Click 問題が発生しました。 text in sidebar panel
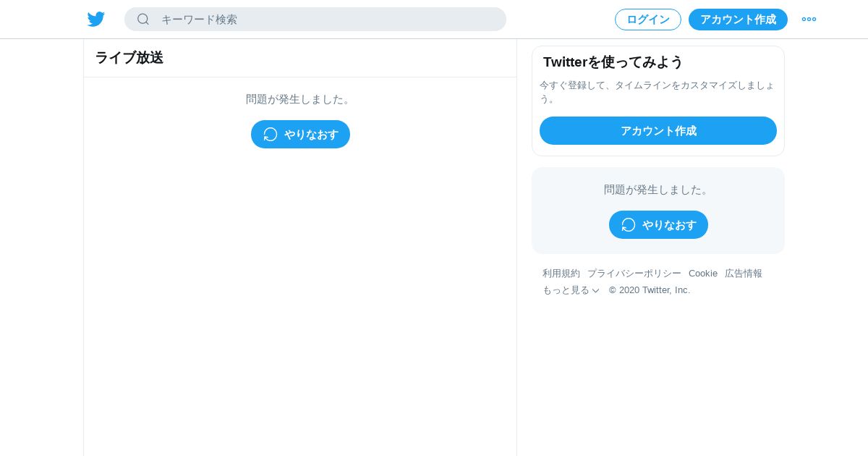 (658, 190)
